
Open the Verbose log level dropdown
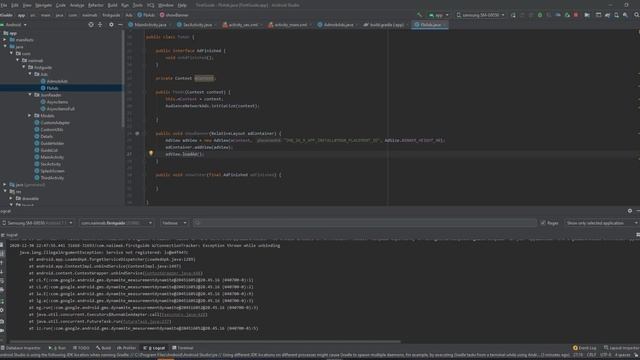point(173,223)
